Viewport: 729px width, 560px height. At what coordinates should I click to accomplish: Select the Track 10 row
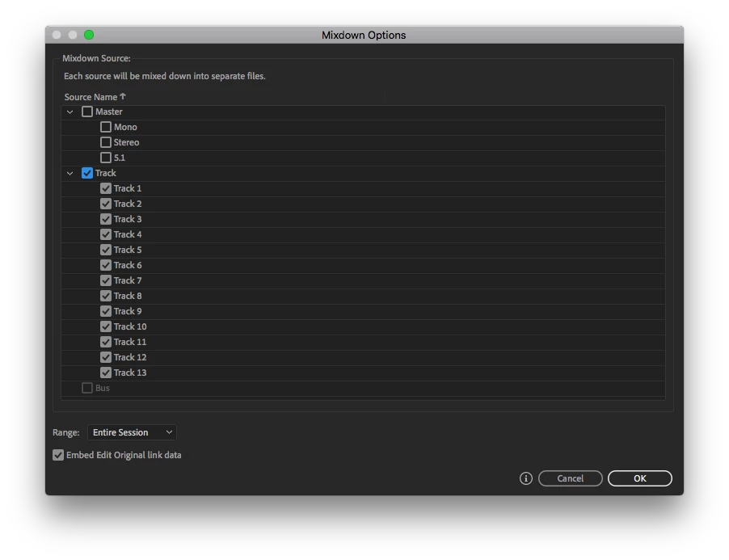(x=363, y=326)
